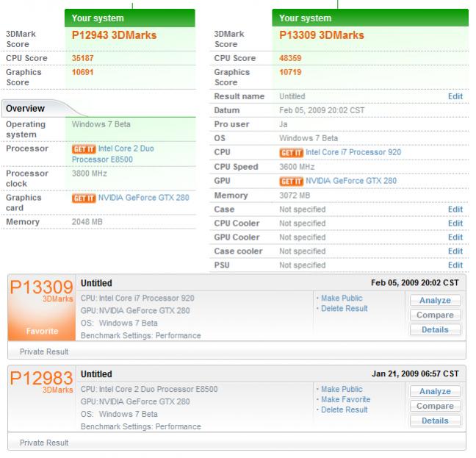
Task: Click GET IT badge beside Intel Core i7 920
Action: tap(291, 153)
